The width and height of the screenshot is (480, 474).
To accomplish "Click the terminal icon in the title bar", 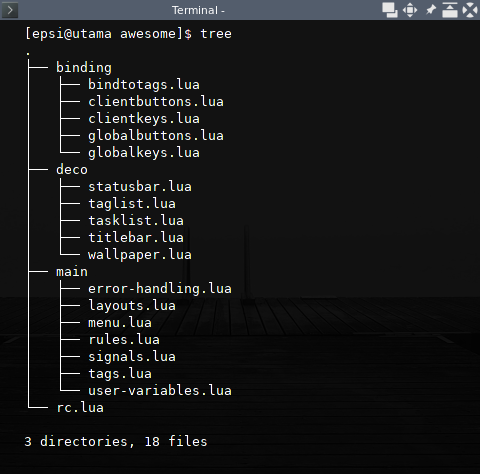I will (10, 10).
